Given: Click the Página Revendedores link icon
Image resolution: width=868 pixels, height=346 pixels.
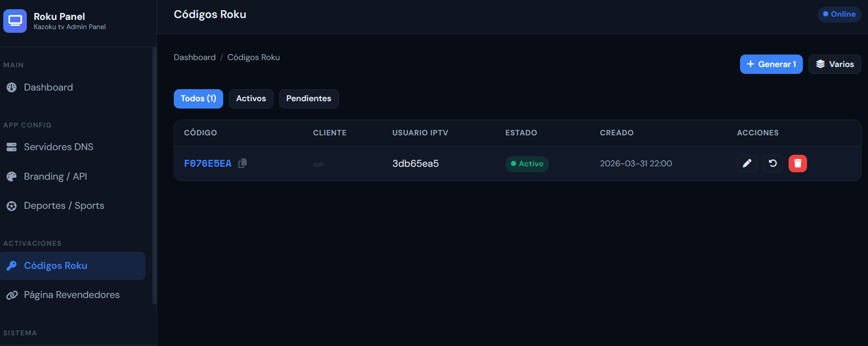Looking at the screenshot, I should point(12,295).
